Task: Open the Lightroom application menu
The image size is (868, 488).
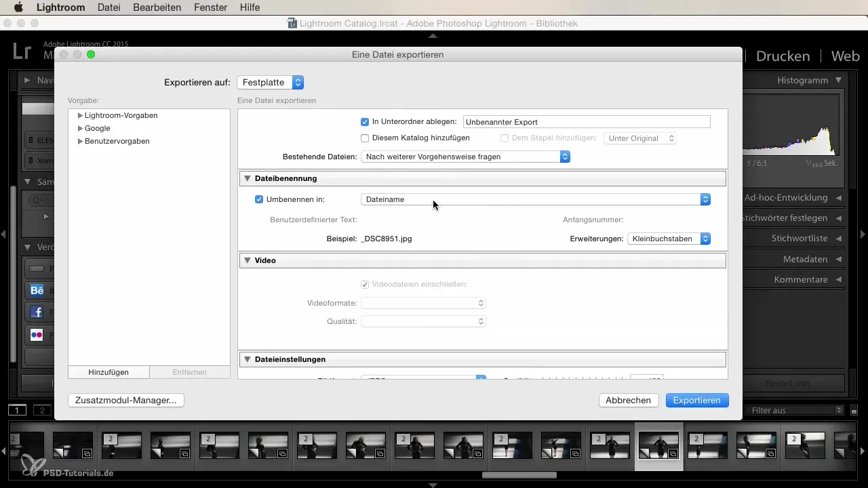Action: click(60, 8)
